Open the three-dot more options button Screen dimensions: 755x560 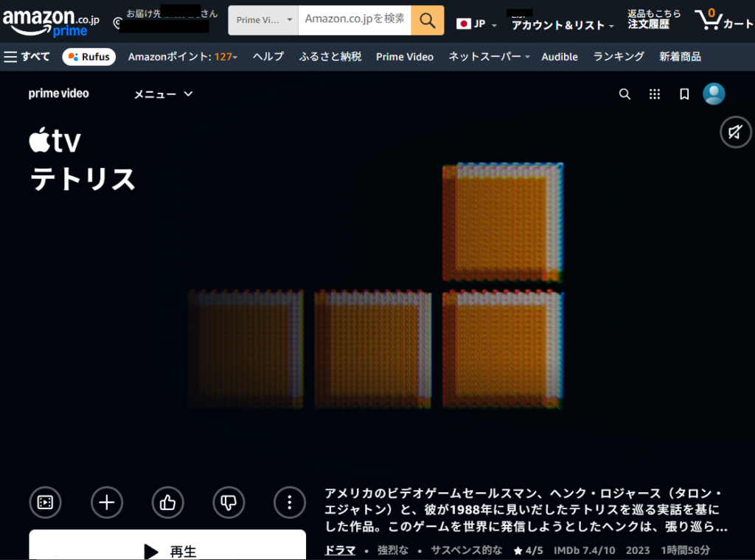coord(289,503)
